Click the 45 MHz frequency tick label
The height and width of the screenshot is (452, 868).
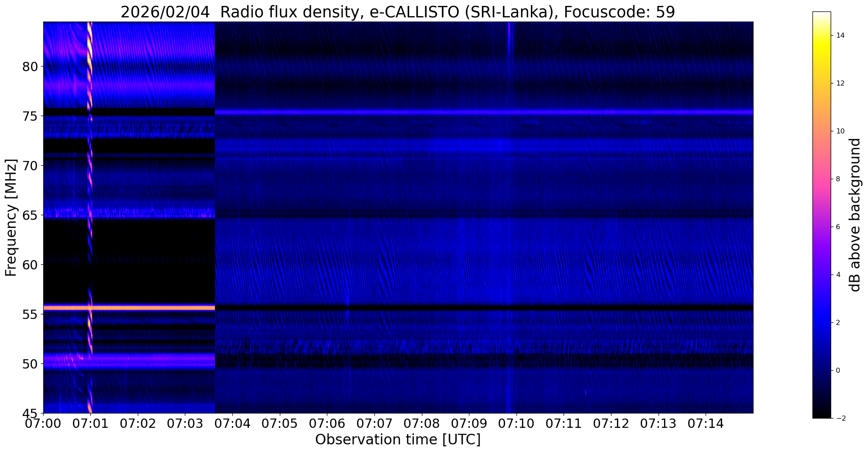pyautogui.click(x=31, y=413)
